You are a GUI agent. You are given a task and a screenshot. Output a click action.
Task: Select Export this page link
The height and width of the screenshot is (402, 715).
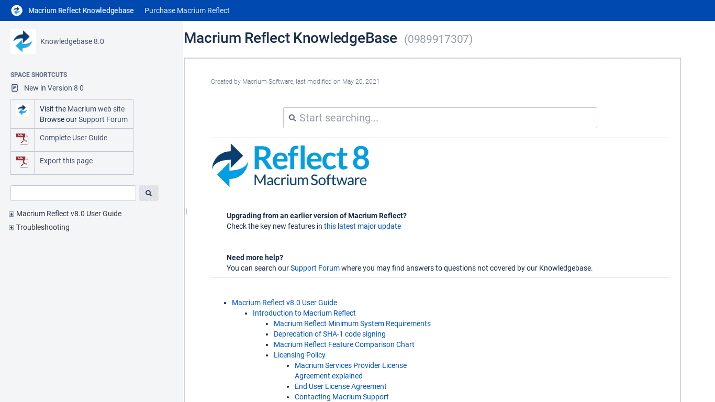pyautogui.click(x=66, y=161)
